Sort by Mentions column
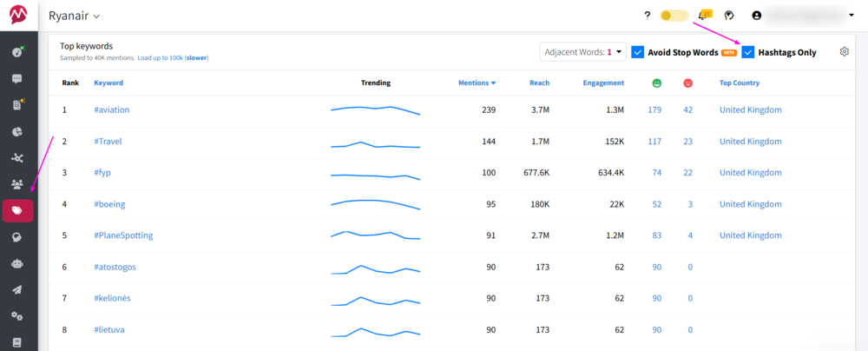The width and height of the screenshot is (868, 351). coord(477,83)
